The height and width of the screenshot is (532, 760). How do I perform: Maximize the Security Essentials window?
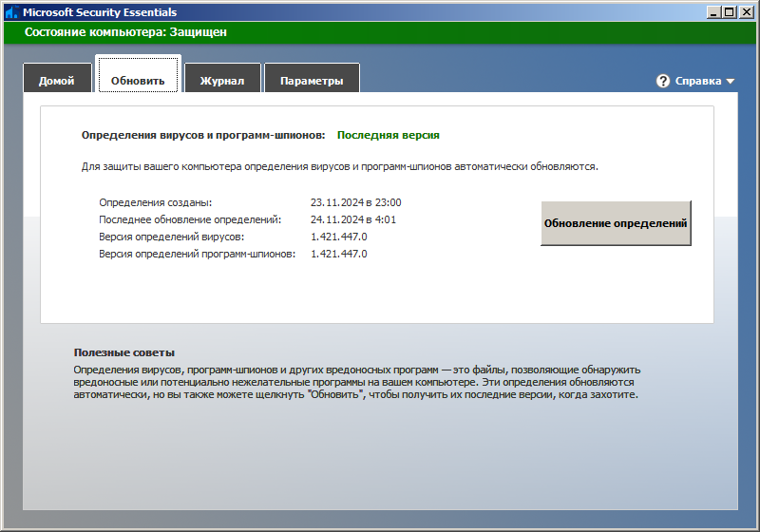(729, 12)
